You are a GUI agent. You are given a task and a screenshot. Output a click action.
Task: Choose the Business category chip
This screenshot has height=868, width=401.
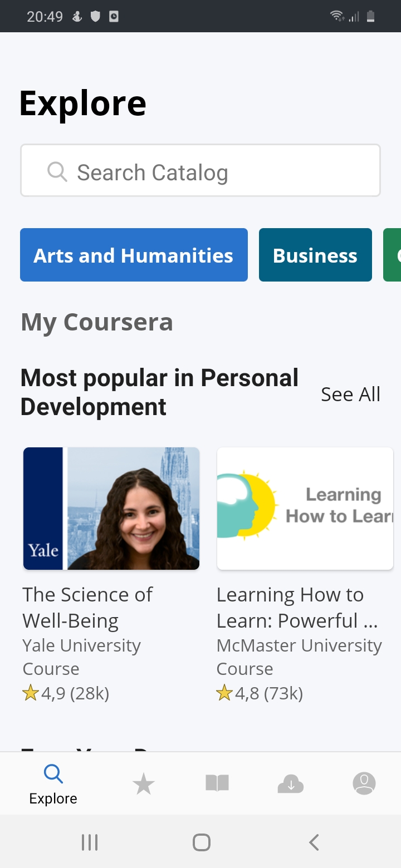coord(315,255)
